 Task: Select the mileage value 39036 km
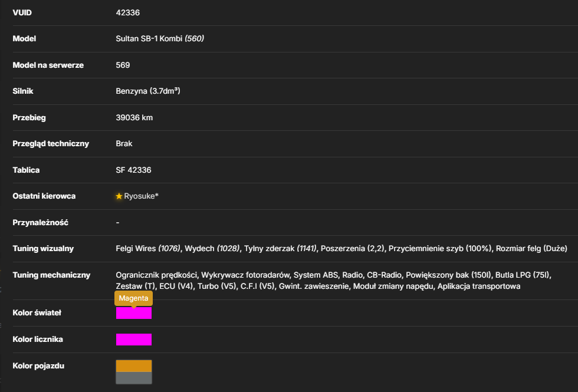(134, 117)
